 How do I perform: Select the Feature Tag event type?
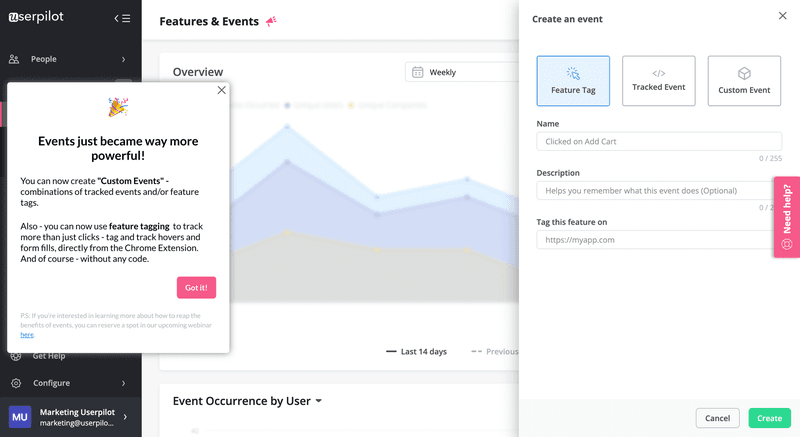pos(573,81)
